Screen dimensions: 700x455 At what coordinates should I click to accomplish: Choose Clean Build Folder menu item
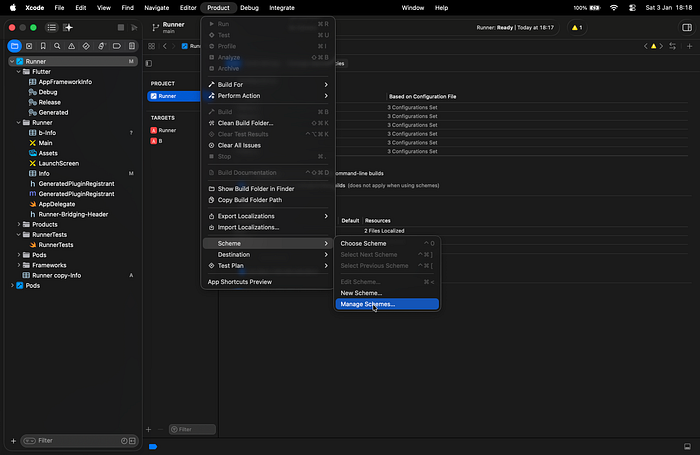pyautogui.click(x=268, y=123)
